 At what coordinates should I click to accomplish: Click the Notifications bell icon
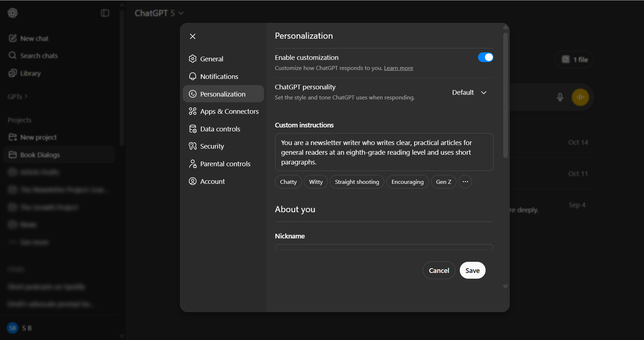pyautogui.click(x=193, y=77)
